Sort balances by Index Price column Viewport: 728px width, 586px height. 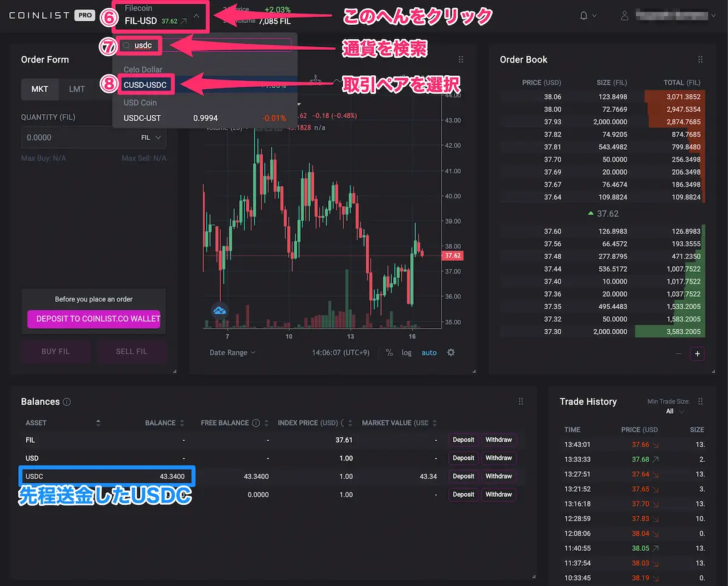(351, 423)
